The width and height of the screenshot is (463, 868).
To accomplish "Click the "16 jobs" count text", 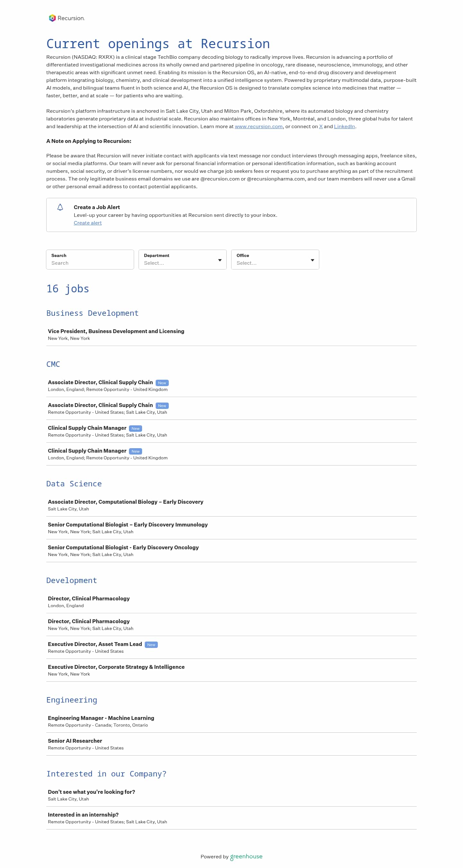I will (68, 289).
